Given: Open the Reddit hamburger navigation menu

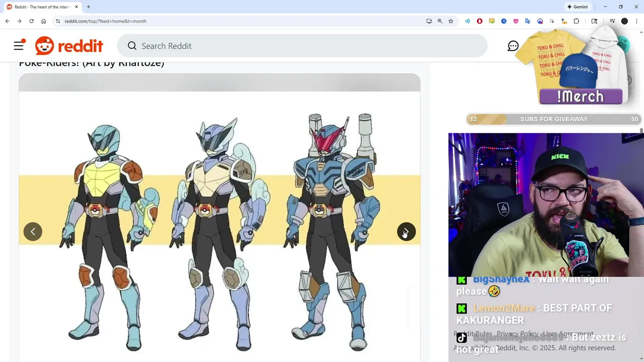Looking at the screenshot, I should point(19,46).
